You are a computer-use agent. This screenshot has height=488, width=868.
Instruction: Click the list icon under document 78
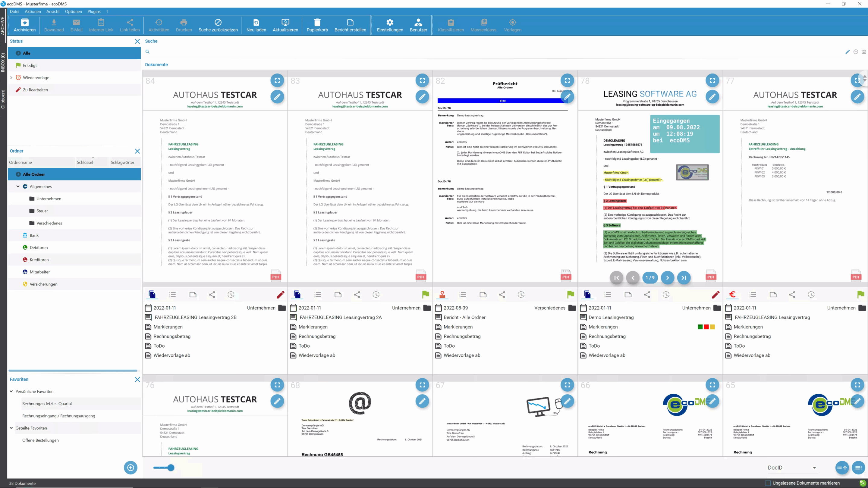coord(608,295)
